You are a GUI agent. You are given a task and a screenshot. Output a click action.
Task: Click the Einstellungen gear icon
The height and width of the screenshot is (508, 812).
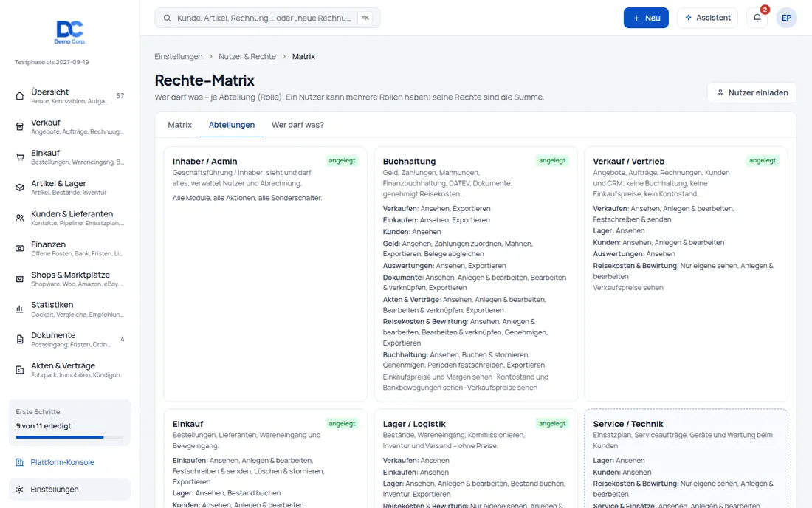pyautogui.click(x=20, y=490)
